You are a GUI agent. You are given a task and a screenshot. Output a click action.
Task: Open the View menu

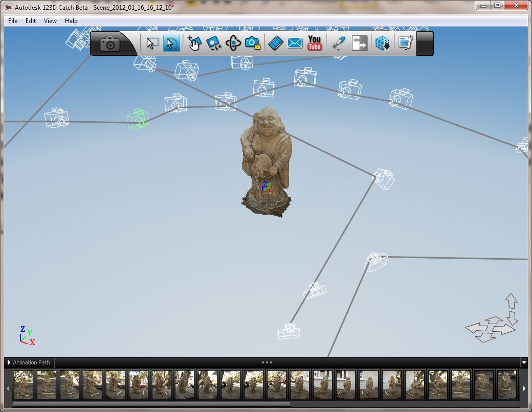tap(50, 20)
